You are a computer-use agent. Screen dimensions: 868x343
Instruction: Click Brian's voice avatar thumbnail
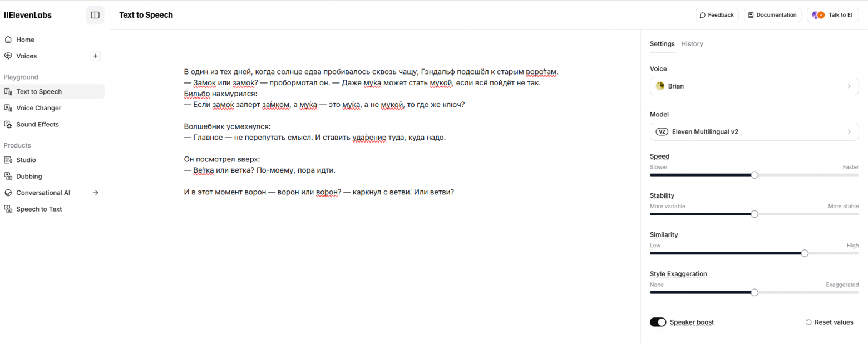660,86
